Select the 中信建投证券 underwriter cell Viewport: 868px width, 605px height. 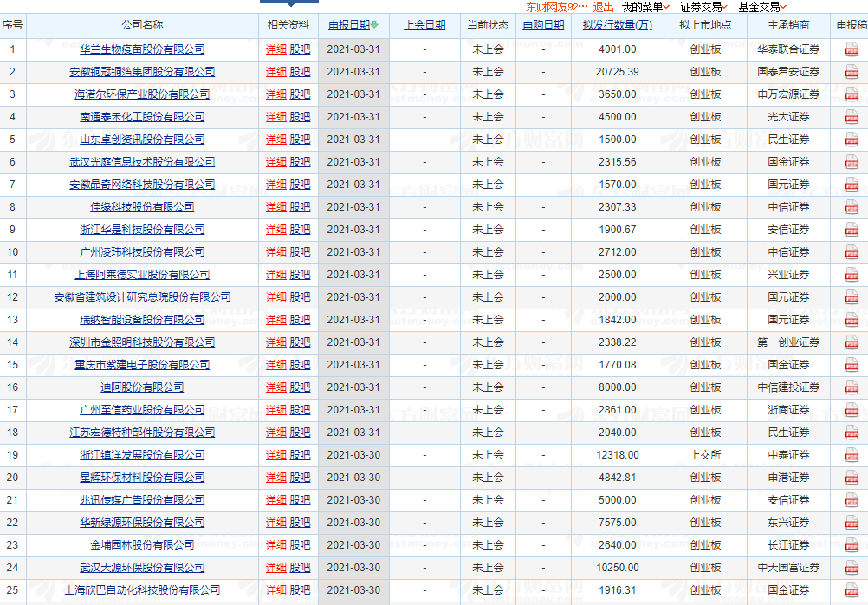click(789, 387)
